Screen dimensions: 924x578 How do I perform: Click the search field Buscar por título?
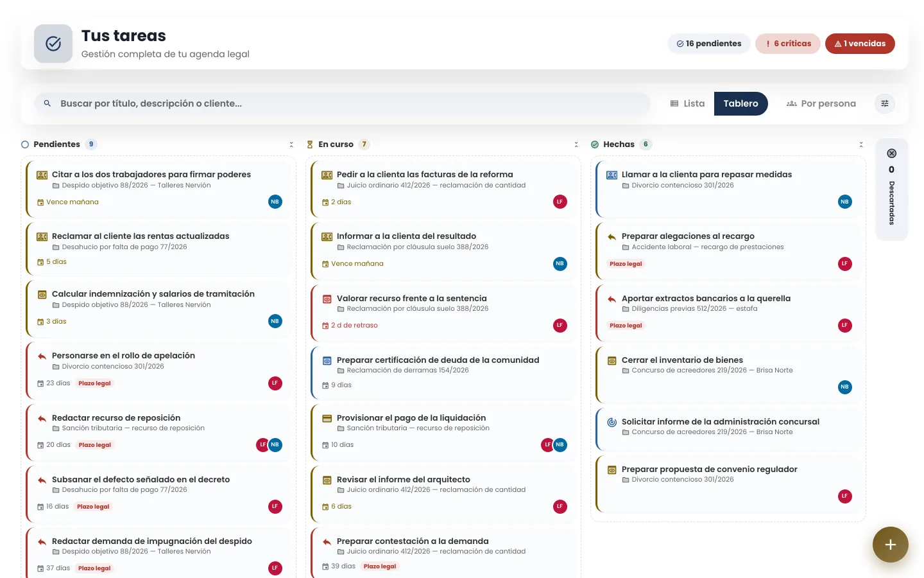[343, 103]
